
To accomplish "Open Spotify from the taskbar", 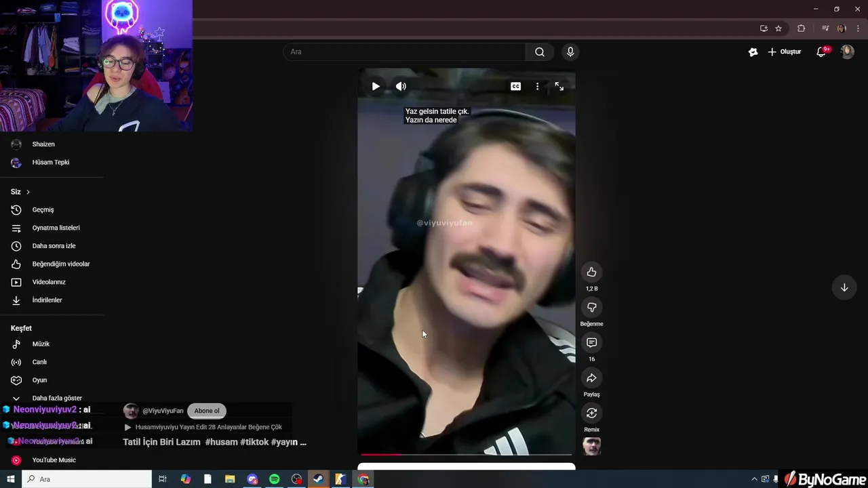I will tap(275, 479).
